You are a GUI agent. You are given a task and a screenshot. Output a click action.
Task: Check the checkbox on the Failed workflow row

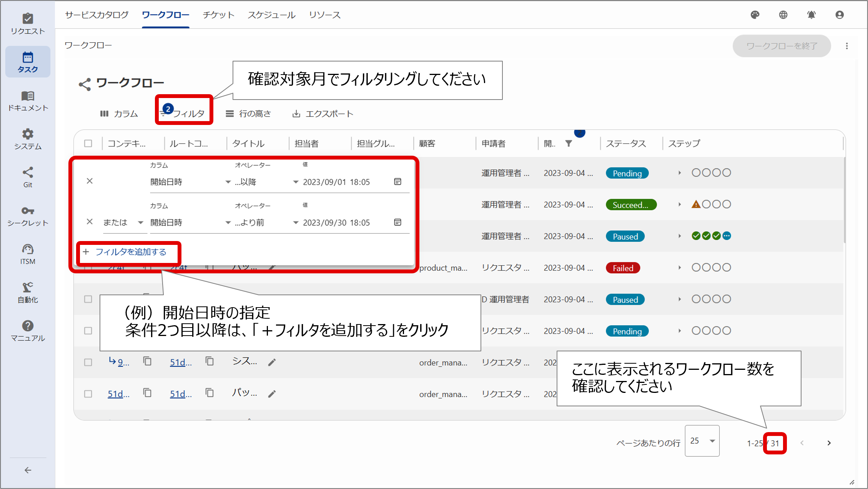coord(88,268)
